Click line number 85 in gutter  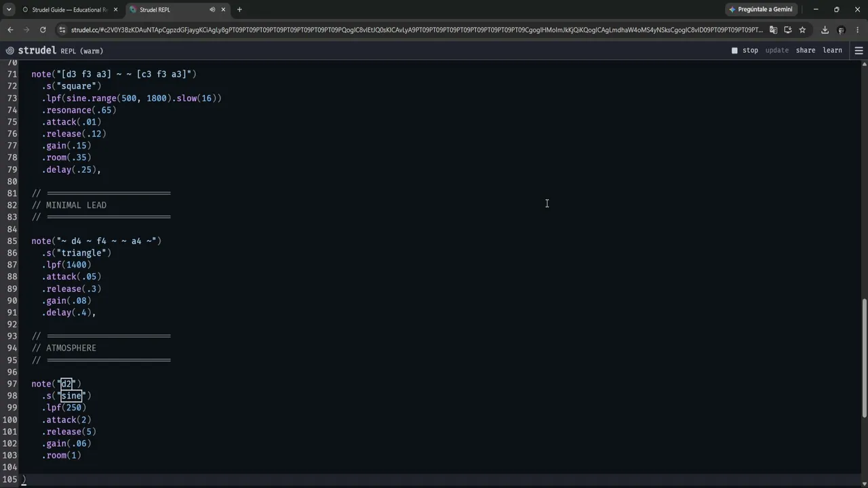coord(12,241)
